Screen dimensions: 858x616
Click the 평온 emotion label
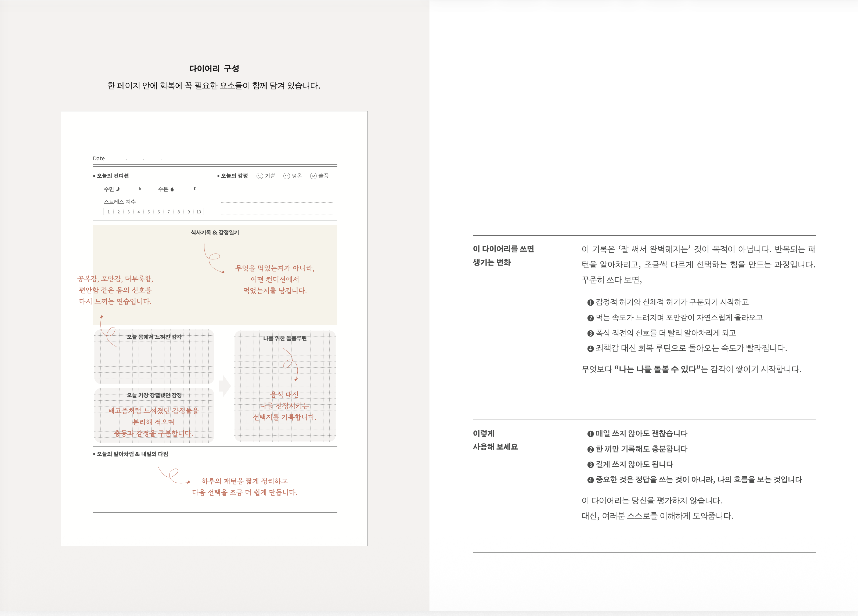pos(297,176)
